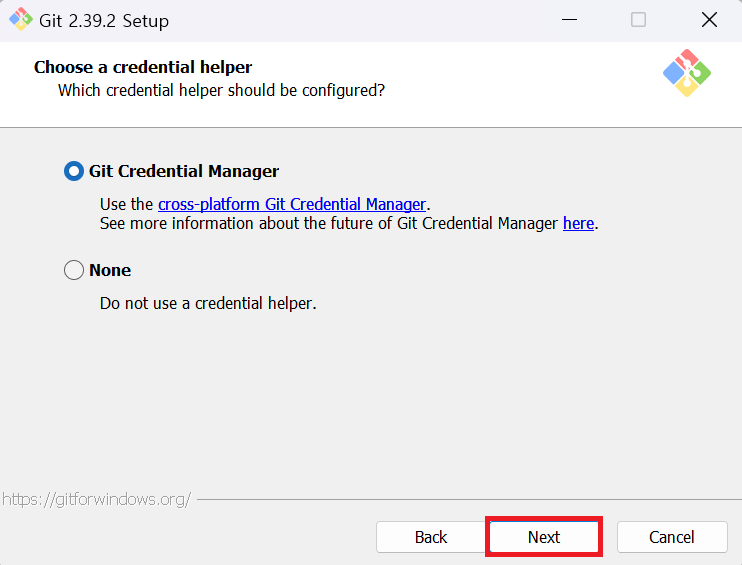Click the "See more information" description text
Screen dimensions: 742x565
349,223
